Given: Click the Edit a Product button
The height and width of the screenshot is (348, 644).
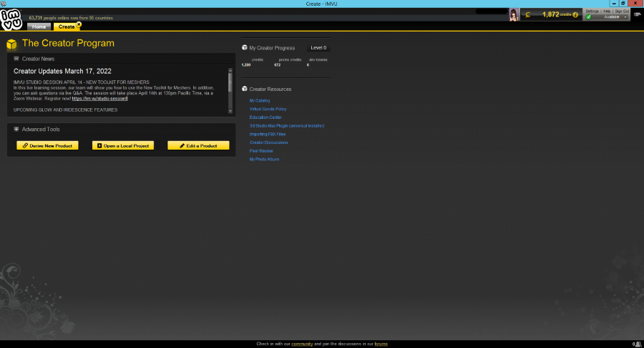Looking at the screenshot, I should coord(198,145).
